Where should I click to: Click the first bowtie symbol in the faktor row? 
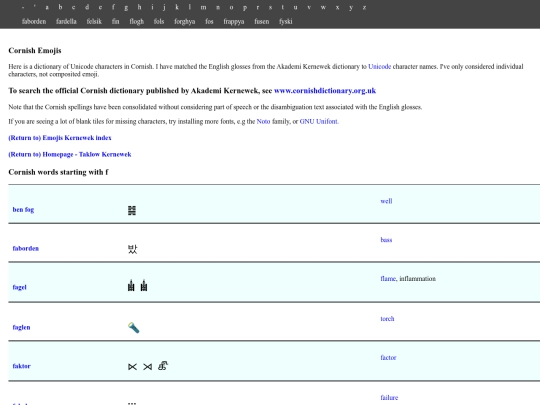pyautogui.click(x=132, y=367)
